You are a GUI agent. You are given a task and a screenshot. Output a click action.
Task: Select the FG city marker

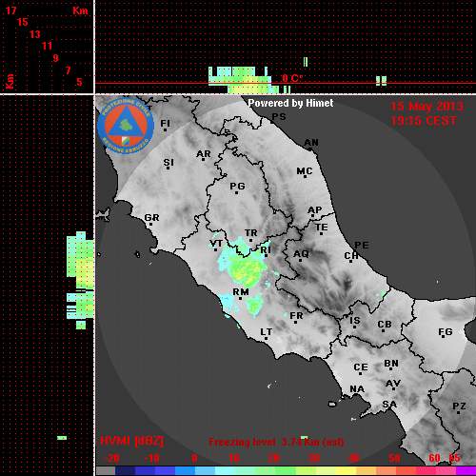click(x=444, y=338)
